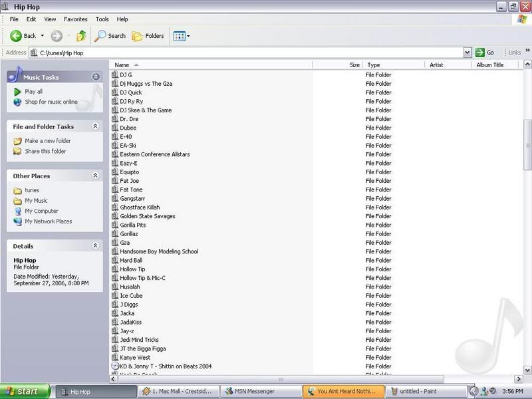Image resolution: width=532 pixels, height=399 pixels.
Task: Click the Play all green triangle icon
Action: (17, 92)
